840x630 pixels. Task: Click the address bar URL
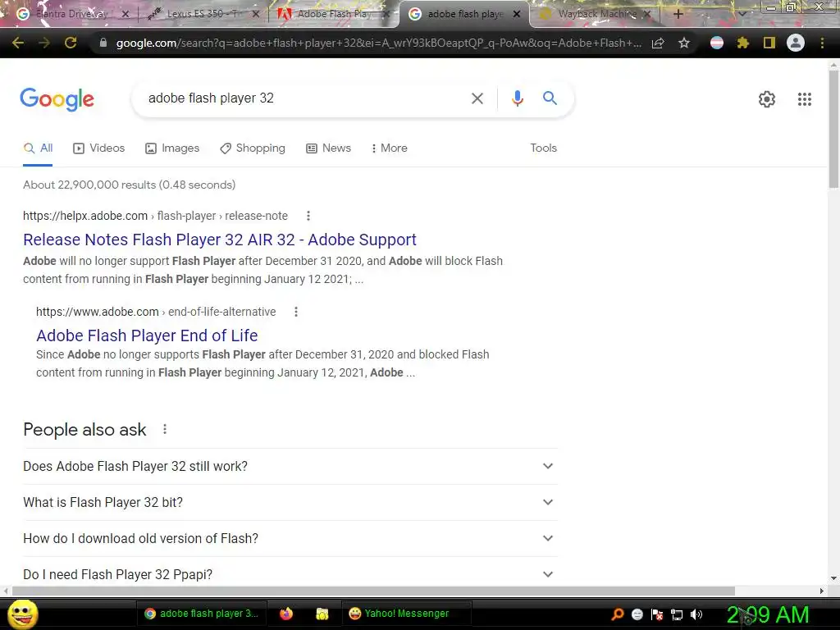(x=378, y=43)
